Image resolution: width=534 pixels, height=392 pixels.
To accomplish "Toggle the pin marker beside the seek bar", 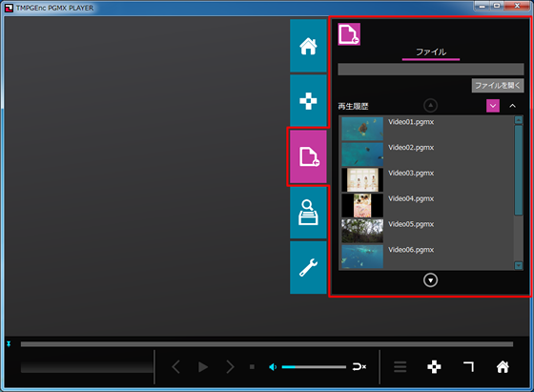I will tap(9, 344).
